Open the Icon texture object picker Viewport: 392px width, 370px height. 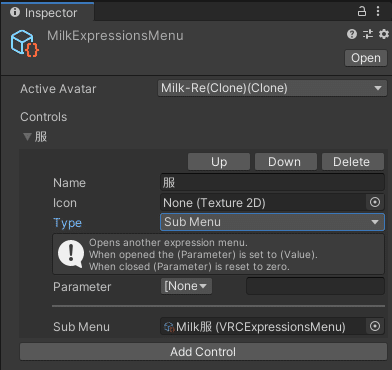pos(375,202)
